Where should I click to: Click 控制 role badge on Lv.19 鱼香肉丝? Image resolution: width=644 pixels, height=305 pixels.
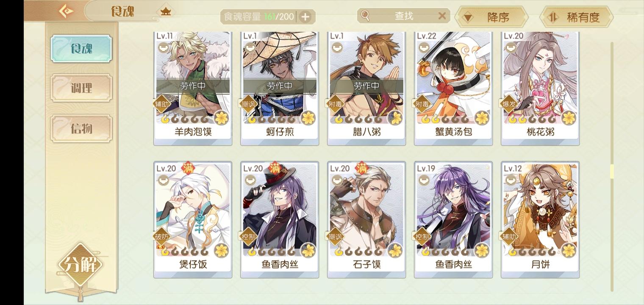point(422,237)
